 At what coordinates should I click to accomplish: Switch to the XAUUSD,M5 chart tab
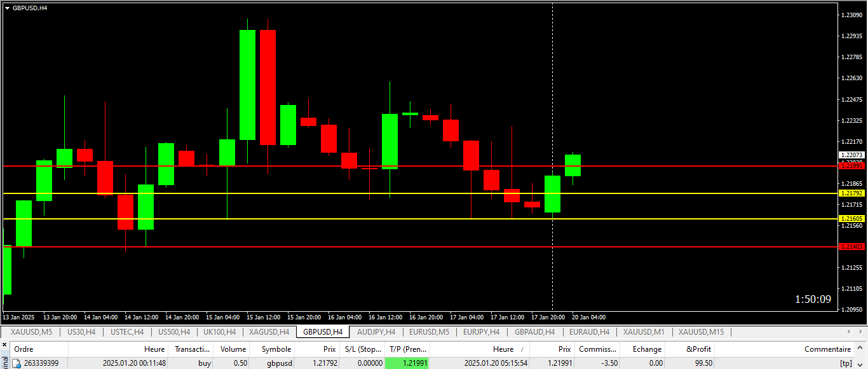click(x=31, y=332)
